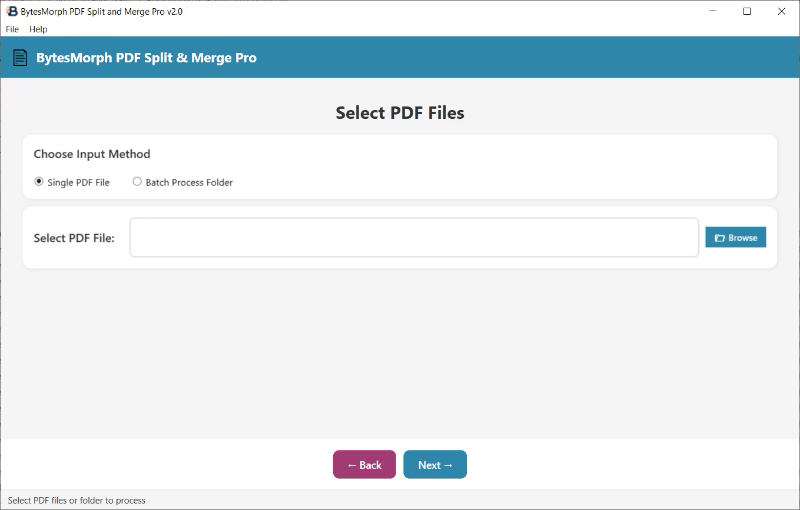Click the BytesMorph PDF Split & Merge Pro header title
Image resolution: width=800 pixels, height=510 pixels.
point(146,58)
